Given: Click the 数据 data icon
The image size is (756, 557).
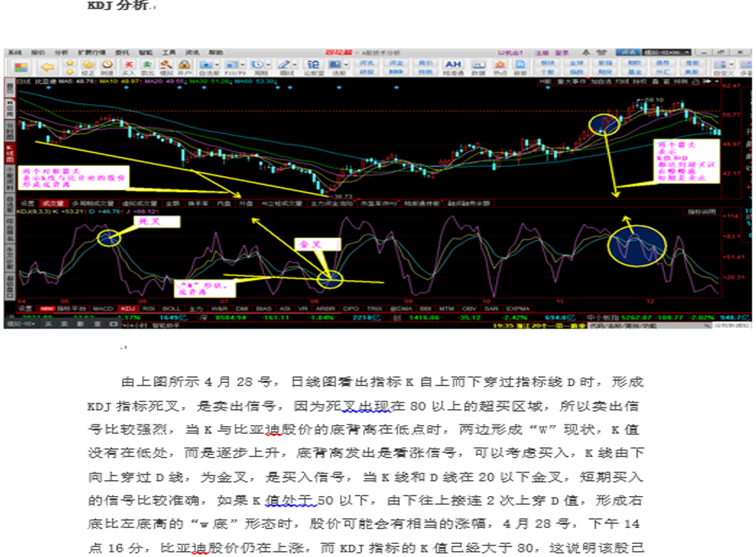Looking at the screenshot, I should coord(478,67).
